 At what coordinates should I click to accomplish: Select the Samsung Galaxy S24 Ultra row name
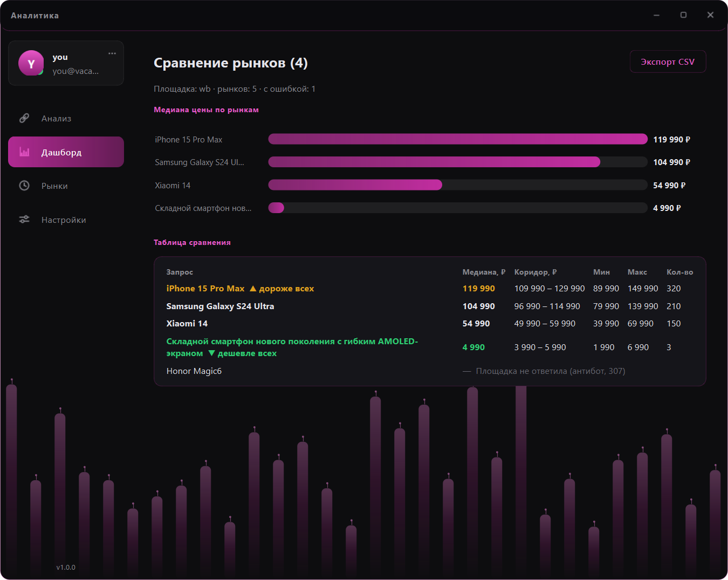[220, 306]
